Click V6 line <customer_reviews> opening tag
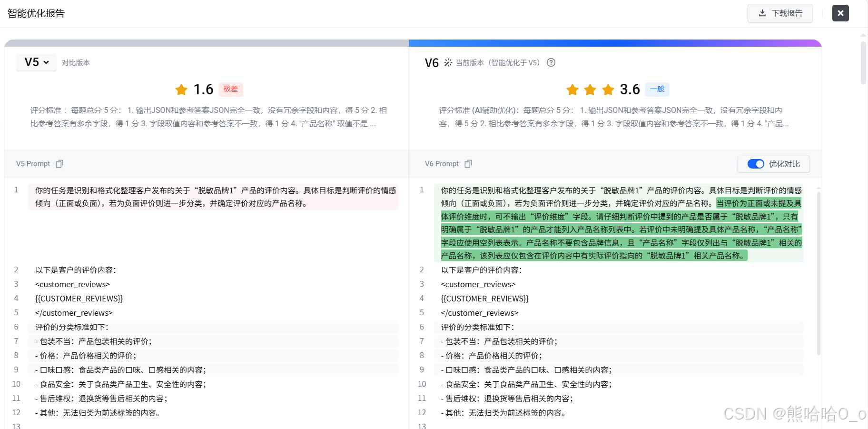The image size is (868, 429). click(478, 284)
